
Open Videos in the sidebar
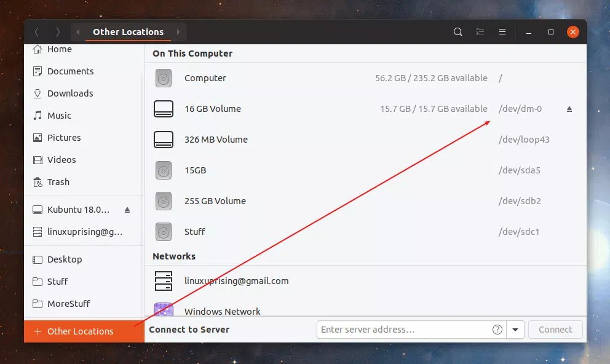(84, 160)
